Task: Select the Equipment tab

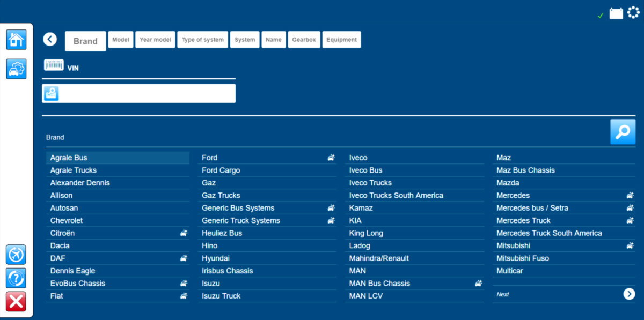Action: (341, 40)
